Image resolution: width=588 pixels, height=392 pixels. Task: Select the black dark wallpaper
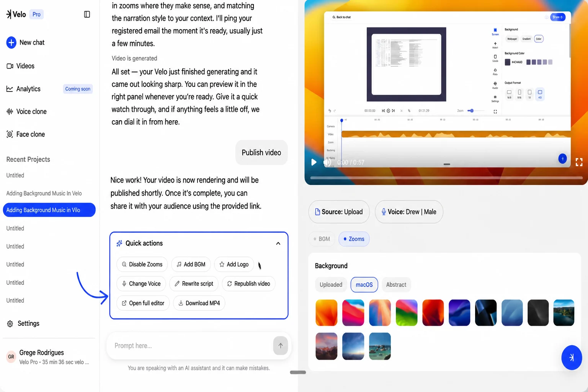pos(538,313)
